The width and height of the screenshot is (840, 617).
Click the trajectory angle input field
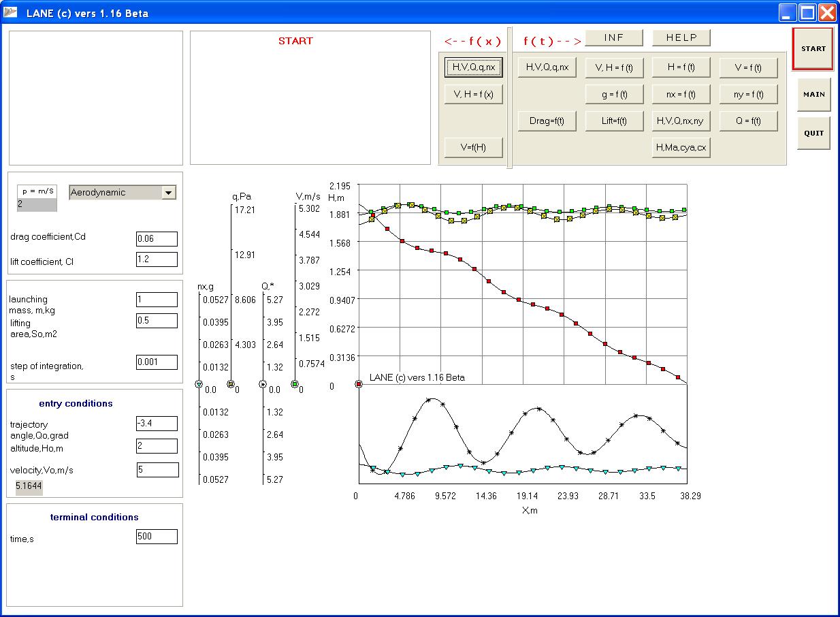pyautogui.click(x=157, y=424)
